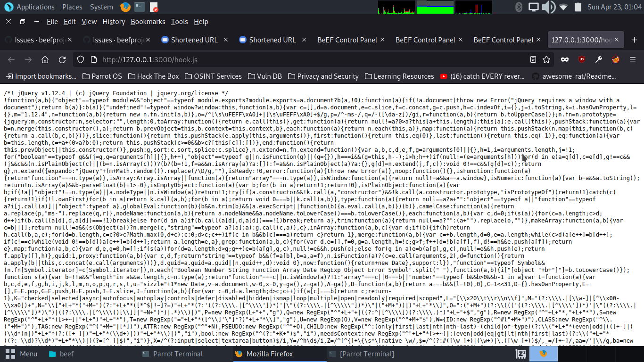Open the Firefox hamburger application menu
644x362 pixels.
pos(632,59)
